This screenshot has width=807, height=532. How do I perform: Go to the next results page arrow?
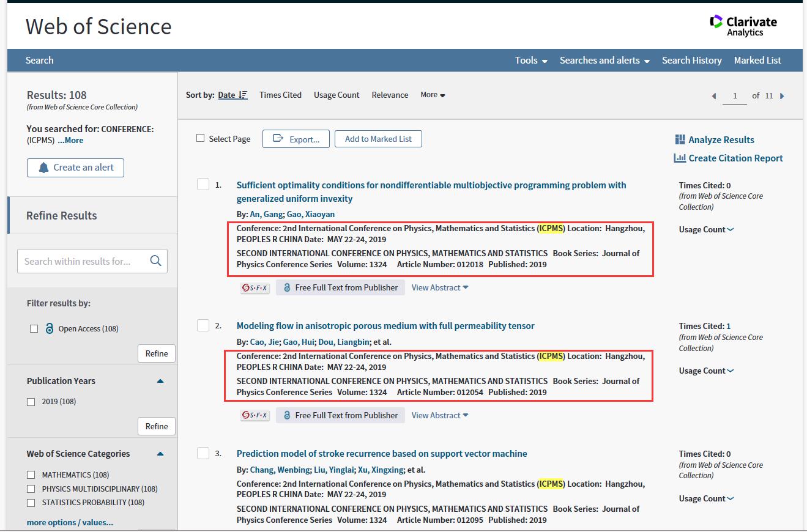(x=782, y=96)
